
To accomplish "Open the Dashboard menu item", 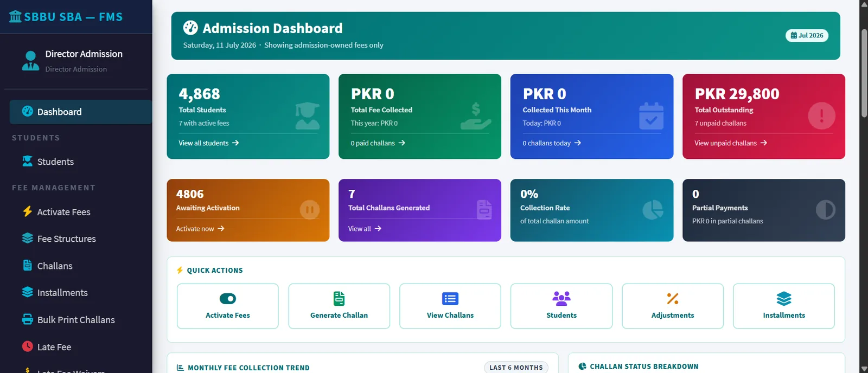I will (x=80, y=112).
